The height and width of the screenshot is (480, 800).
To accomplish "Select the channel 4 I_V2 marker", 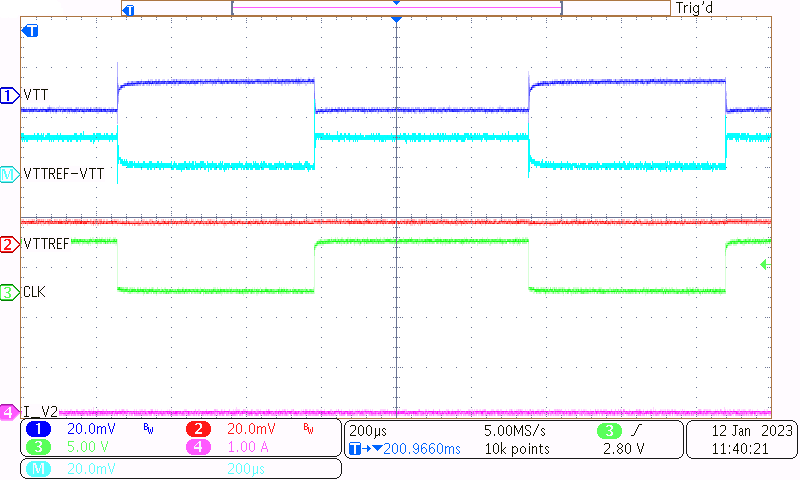I will point(9,412).
